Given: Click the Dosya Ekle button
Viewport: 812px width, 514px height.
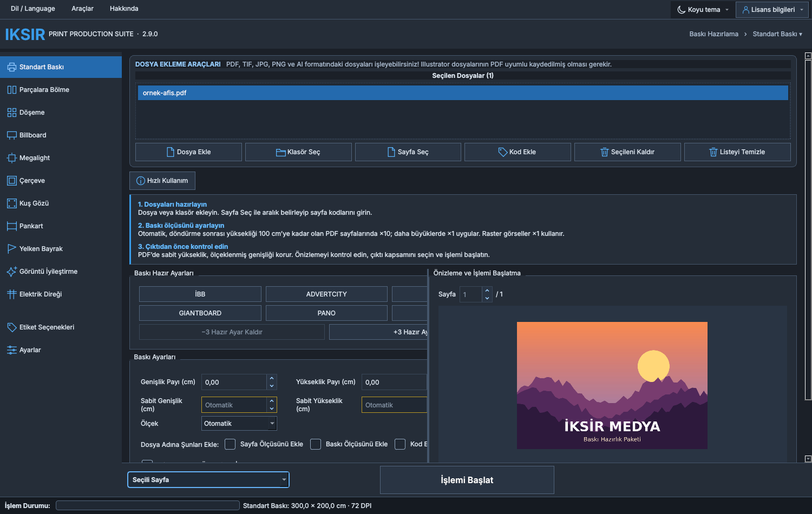Looking at the screenshot, I should (x=188, y=152).
